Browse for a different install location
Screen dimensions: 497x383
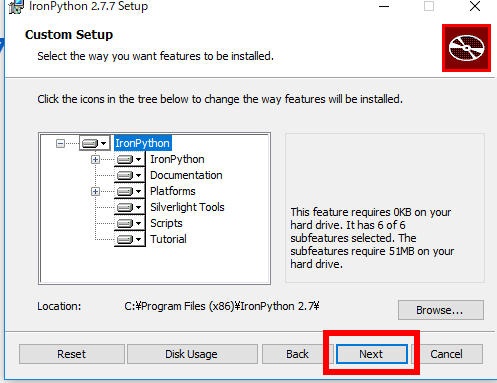[440, 310]
